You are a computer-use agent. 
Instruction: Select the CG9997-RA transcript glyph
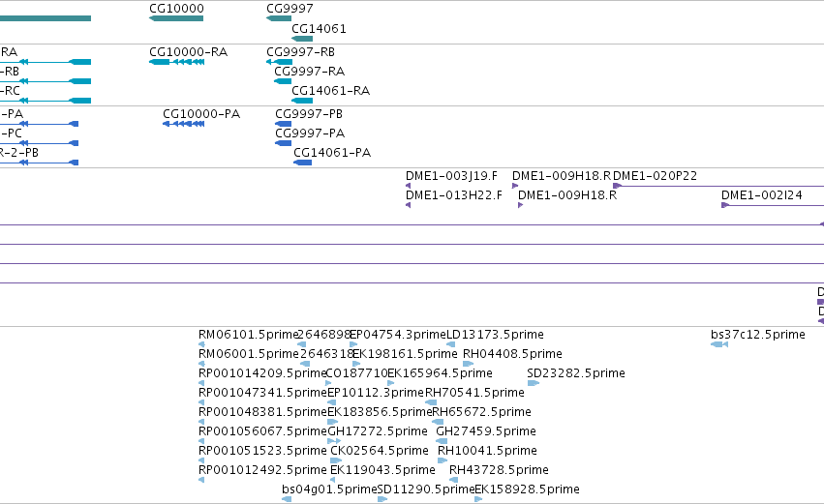[x=283, y=81]
